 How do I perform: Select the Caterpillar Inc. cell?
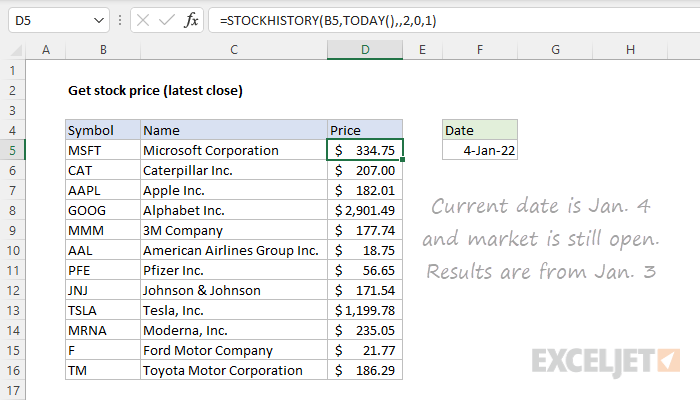click(x=234, y=170)
